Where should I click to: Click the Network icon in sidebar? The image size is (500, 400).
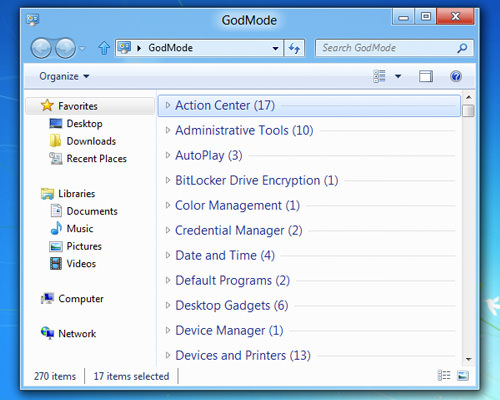pos(48,333)
